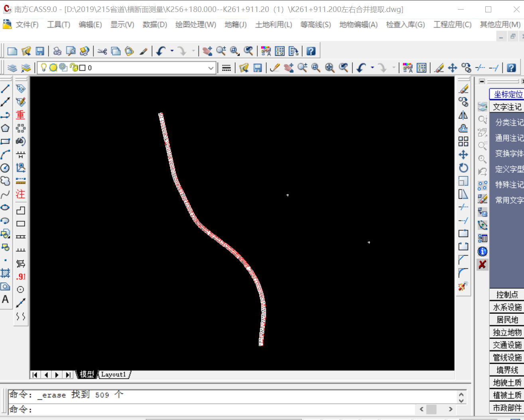Select the line drawing tool
This screenshot has width=524, height=420.
[5, 89]
